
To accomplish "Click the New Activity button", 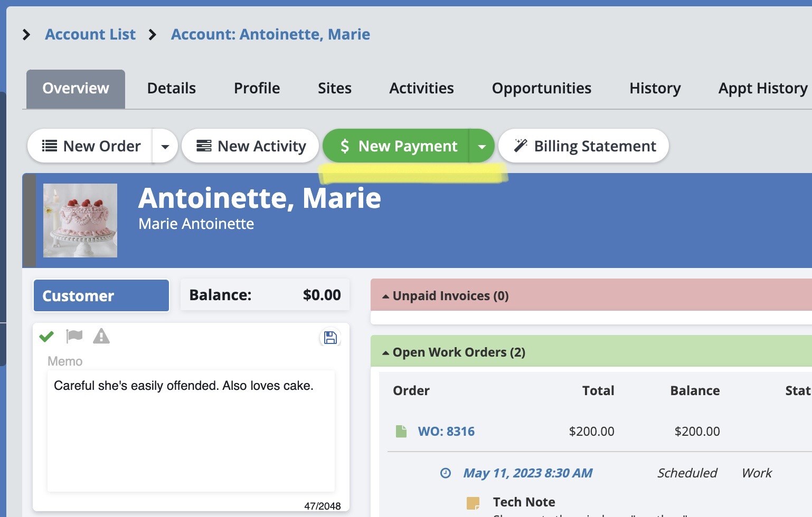I will pos(251,146).
